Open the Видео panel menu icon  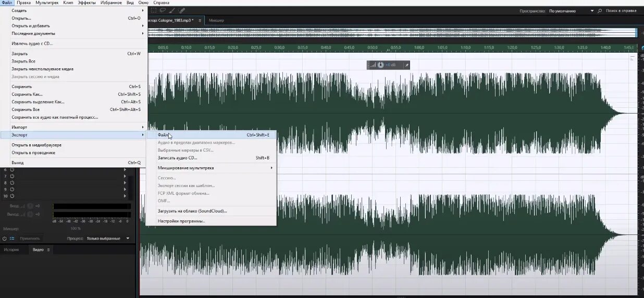coord(48,250)
